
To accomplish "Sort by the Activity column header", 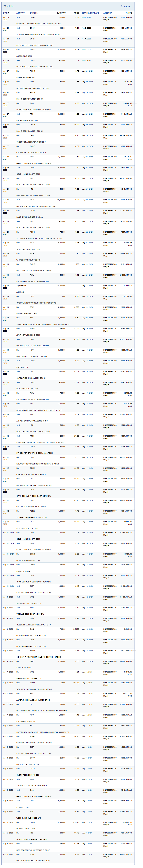I will (x=21, y=13).
